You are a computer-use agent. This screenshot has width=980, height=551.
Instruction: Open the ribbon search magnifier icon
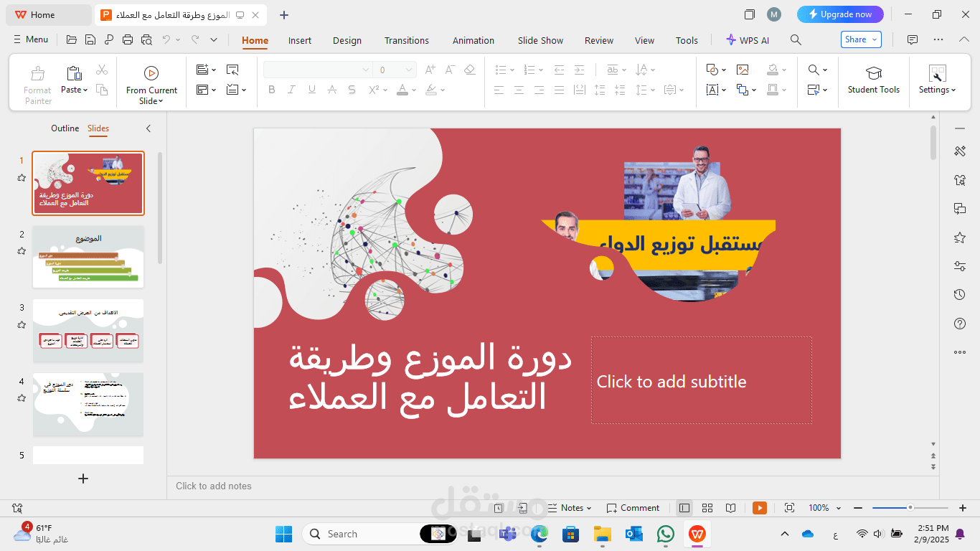(x=796, y=40)
